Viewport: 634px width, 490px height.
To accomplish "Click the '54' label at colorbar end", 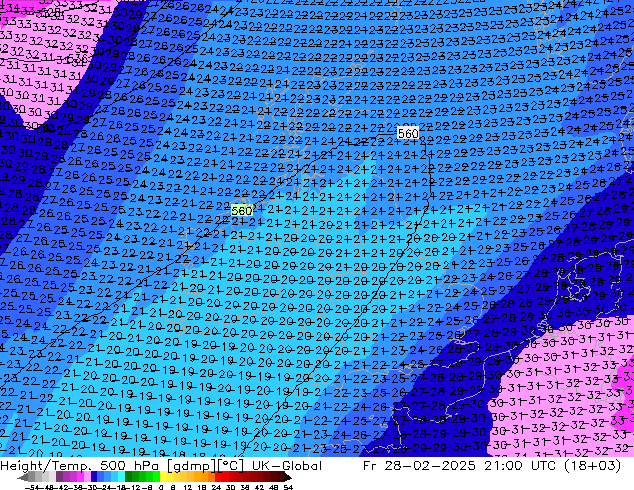I will point(288,488).
